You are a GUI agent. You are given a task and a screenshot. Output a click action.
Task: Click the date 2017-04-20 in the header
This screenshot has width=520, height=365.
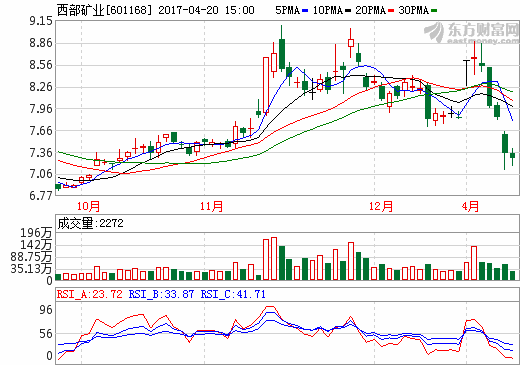(188, 10)
